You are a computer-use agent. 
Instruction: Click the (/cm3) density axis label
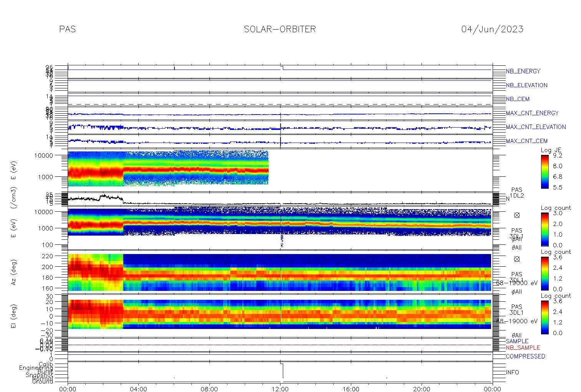tap(13, 198)
